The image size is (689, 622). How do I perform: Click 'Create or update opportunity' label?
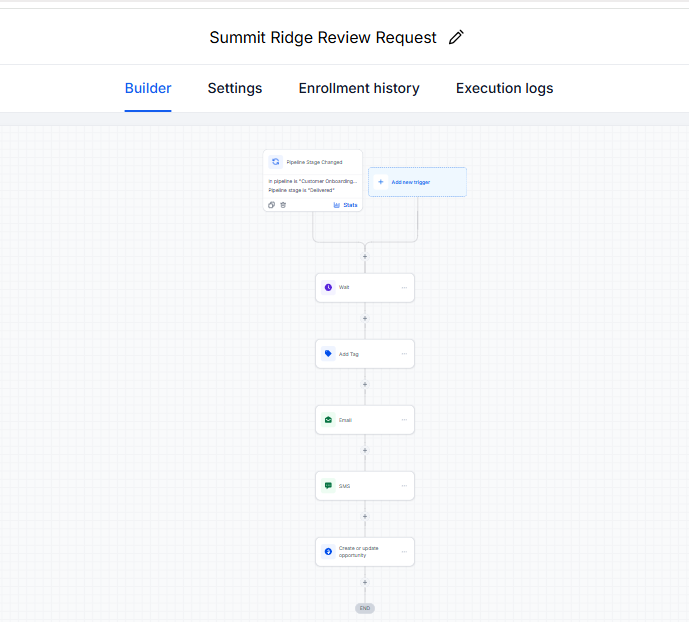click(x=359, y=552)
